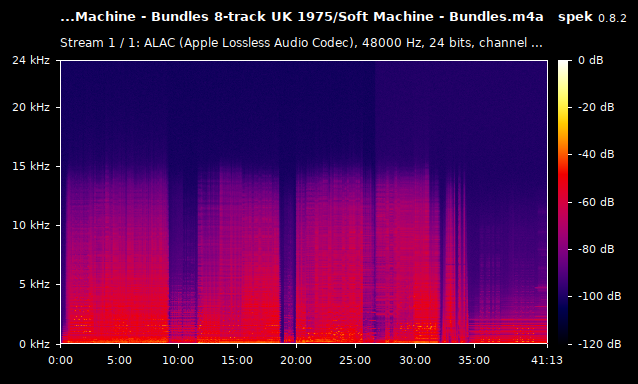Click the 15 kHz frequency axis label

(31, 166)
